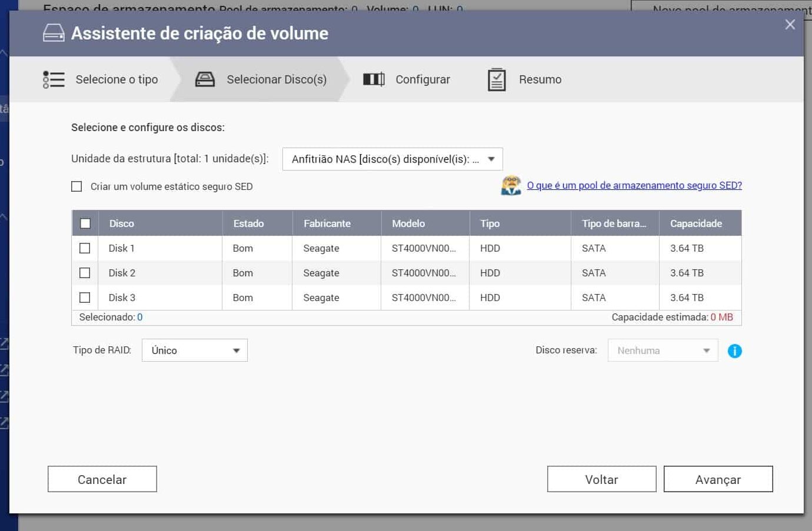Click the blue info icon near Disco reserva
The image size is (812, 531).
(x=734, y=351)
